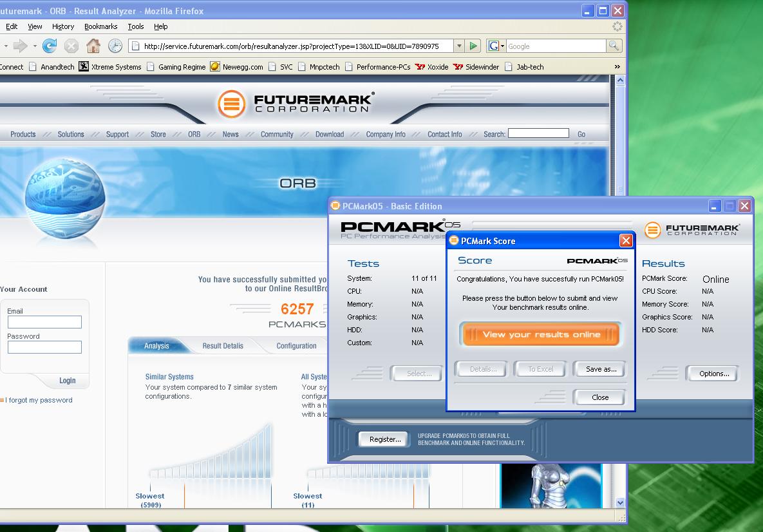Go to Firefox home page icon
The height and width of the screenshot is (532, 763).
pyautogui.click(x=93, y=46)
